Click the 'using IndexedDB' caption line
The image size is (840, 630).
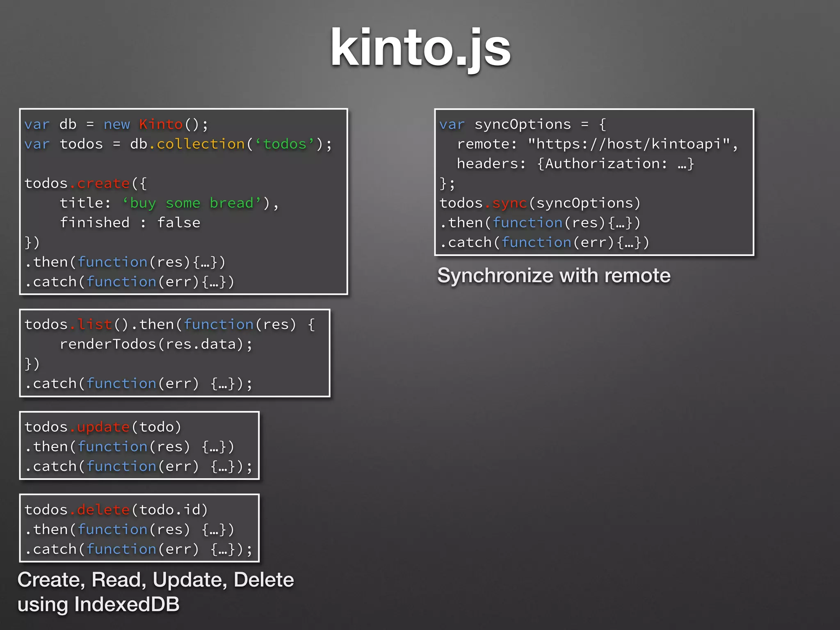tap(98, 605)
